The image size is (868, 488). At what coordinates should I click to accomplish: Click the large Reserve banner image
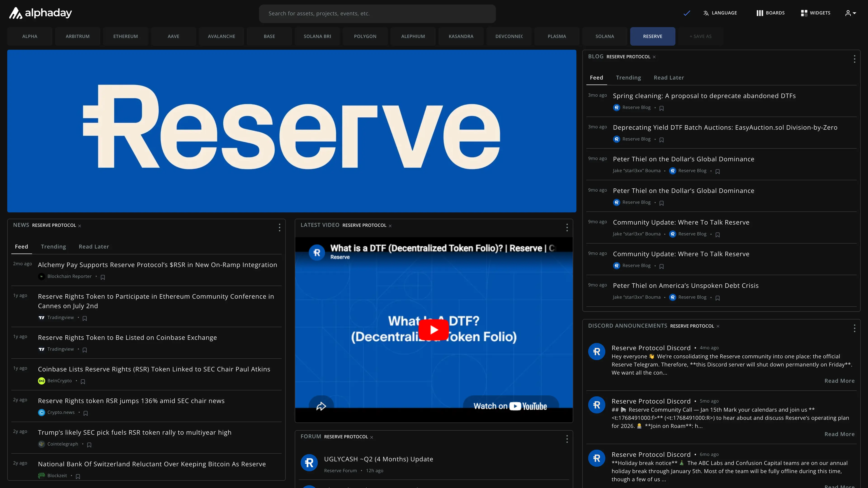click(x=292, y=131)
